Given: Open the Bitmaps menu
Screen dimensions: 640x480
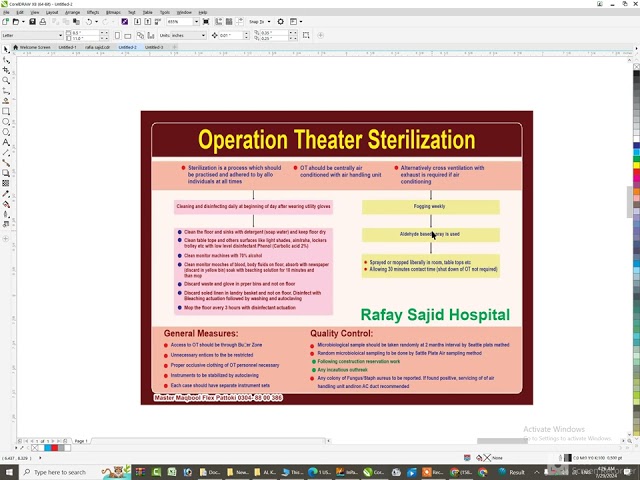Looking at the screenshot, I should (113, 13).
